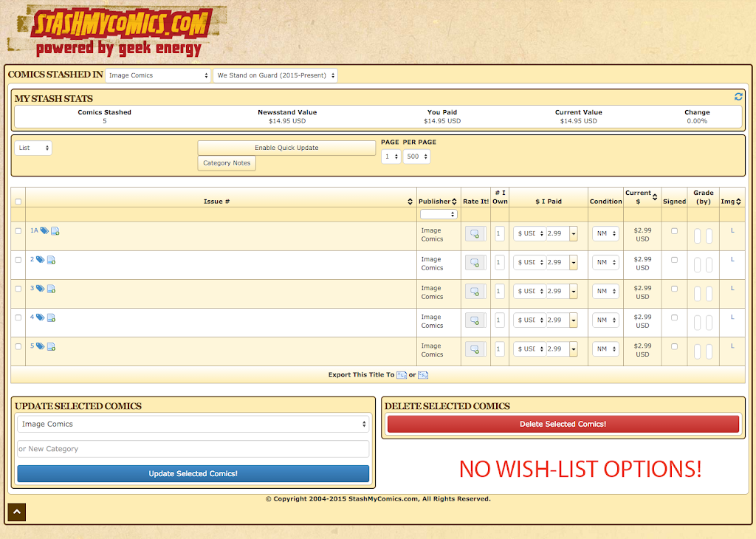Open Rate It for issue 1A

pos(475,234)
